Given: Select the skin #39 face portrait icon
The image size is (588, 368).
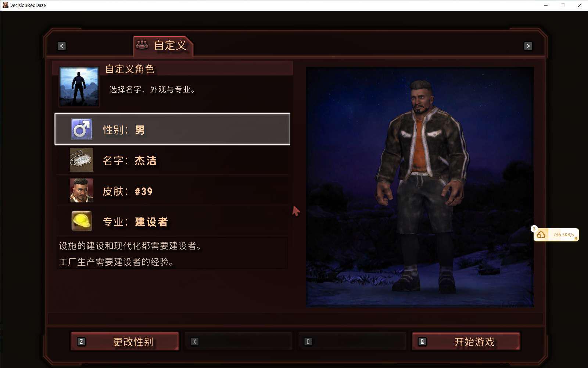Looking at the screenshot, I should 81,190.
